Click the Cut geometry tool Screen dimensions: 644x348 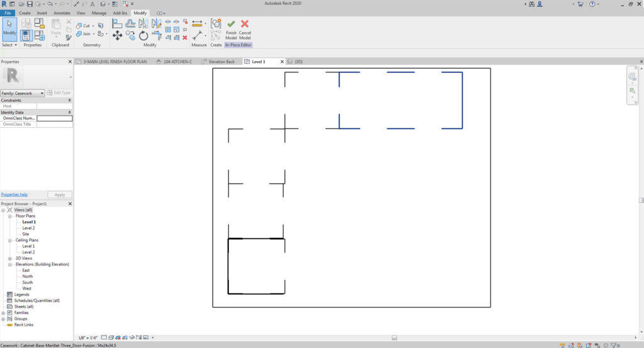tap(84, 25)
